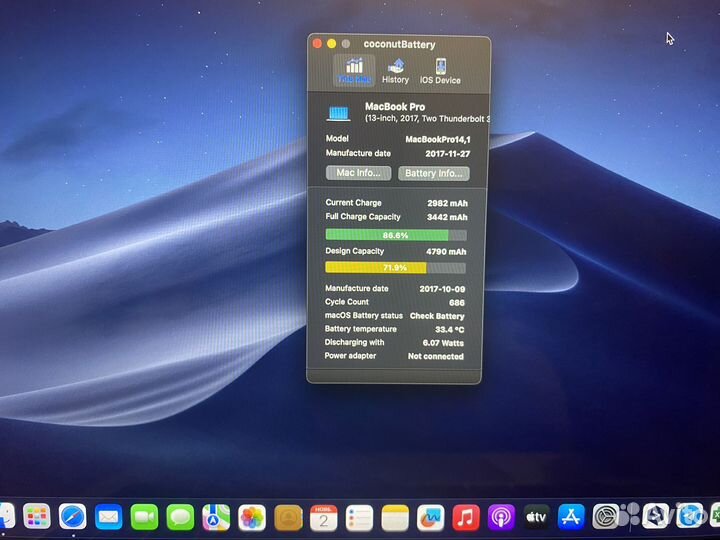Open the Notes app in the dock
Image resolution: width=720 pixels, height=540 pixels.
pyautogui.click(x=395, y=518)
